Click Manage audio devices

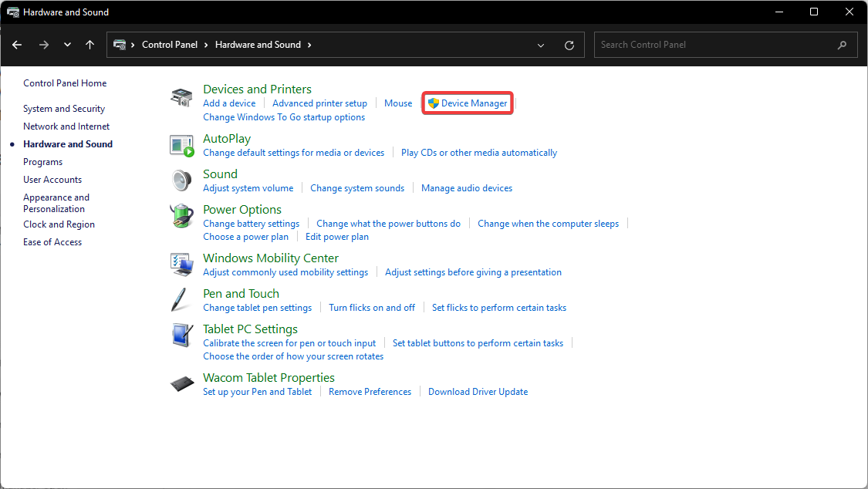click(467, 188)
